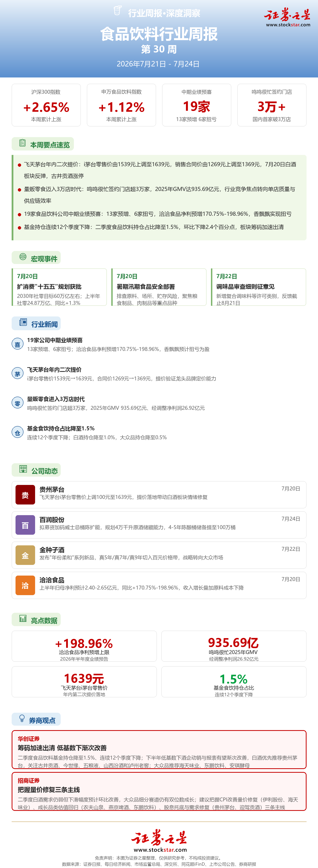Image resolution: width=318 pixels, height=868 pixels.
Task: Click the 7月24日 date on 百润股份 row
Action: pyautogui.click(x=291, y=519)
